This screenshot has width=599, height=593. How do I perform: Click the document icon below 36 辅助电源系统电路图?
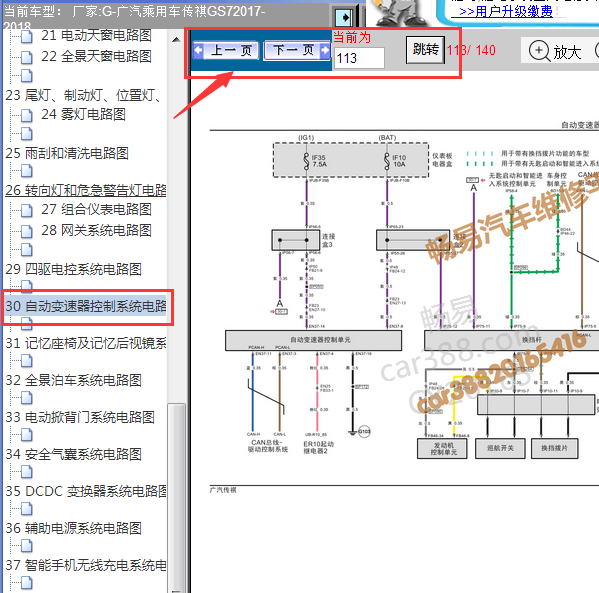[26, 546]
